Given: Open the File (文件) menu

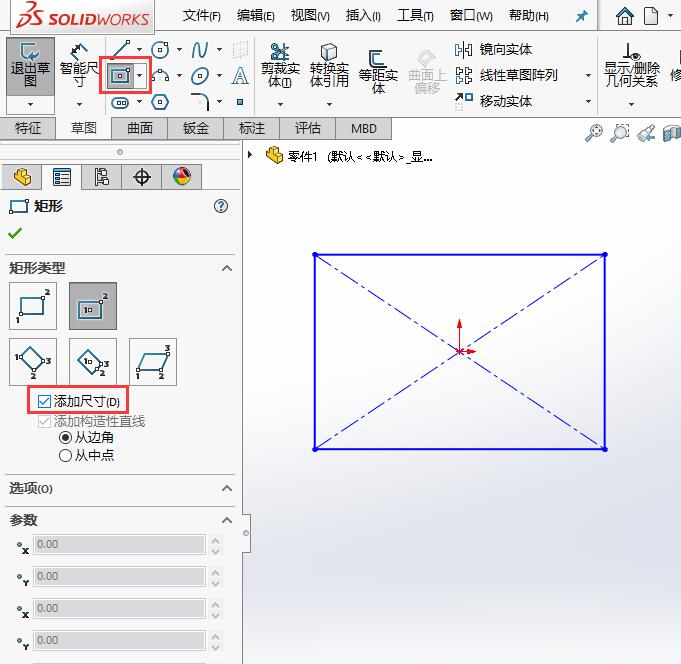Looking at the screenshot, I should 202,16.
